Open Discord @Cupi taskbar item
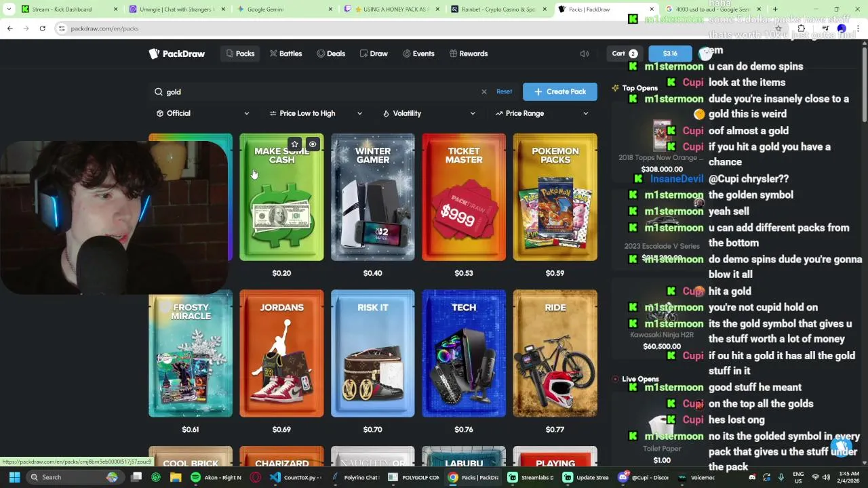The width and height of the screenshot is (868, 488). [643, 477]
